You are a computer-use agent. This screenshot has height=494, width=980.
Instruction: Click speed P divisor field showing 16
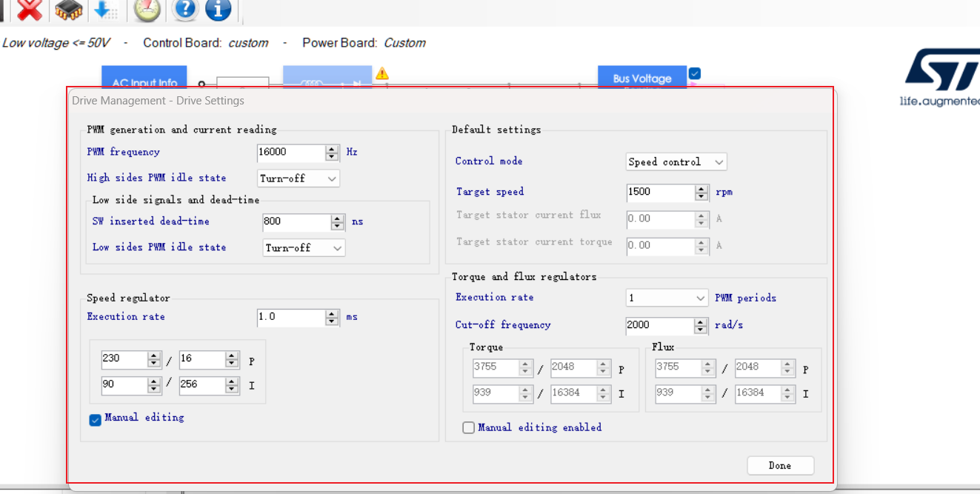202,359
